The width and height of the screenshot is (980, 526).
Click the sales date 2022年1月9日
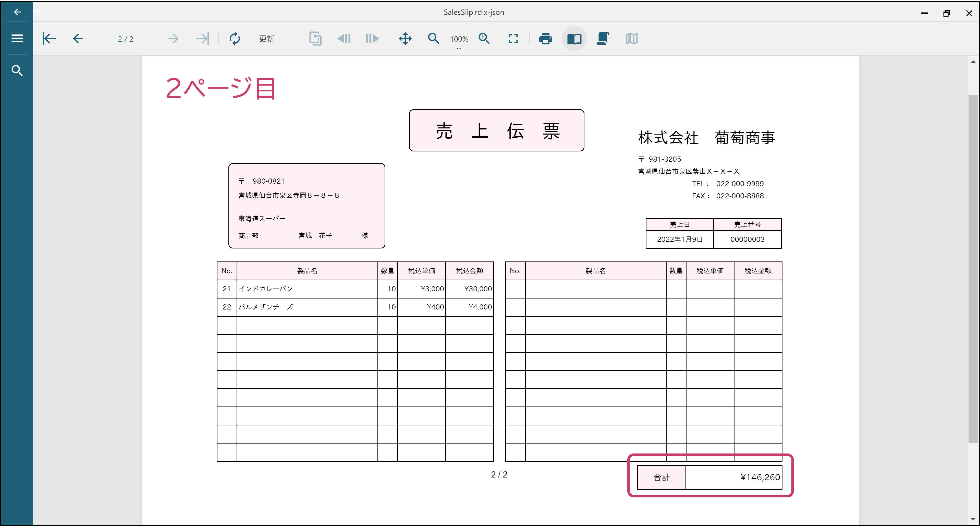[679, 240]
